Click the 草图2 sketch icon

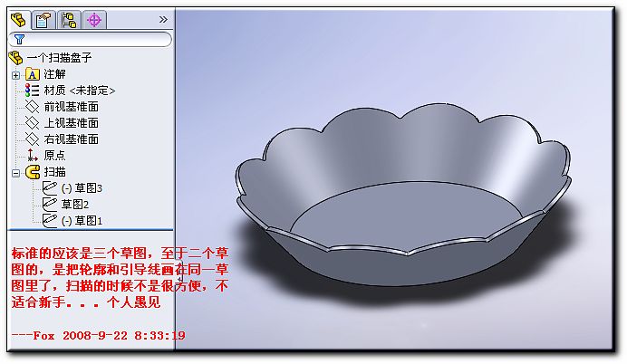pyautogui.click(x=50, y=204)
